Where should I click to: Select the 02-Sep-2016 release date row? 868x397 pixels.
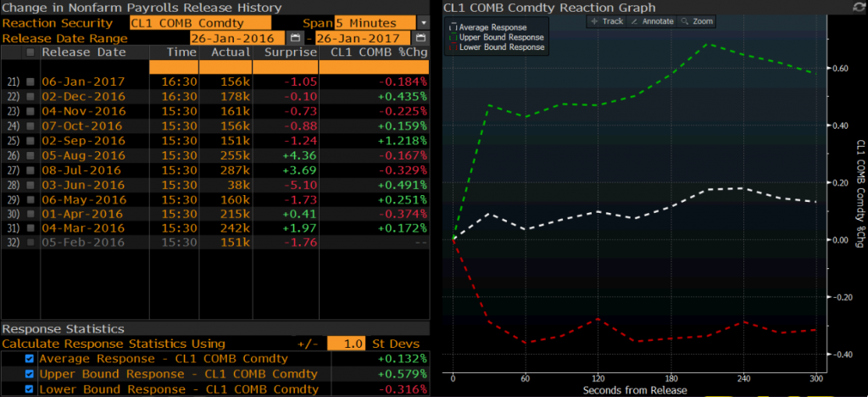214,140
